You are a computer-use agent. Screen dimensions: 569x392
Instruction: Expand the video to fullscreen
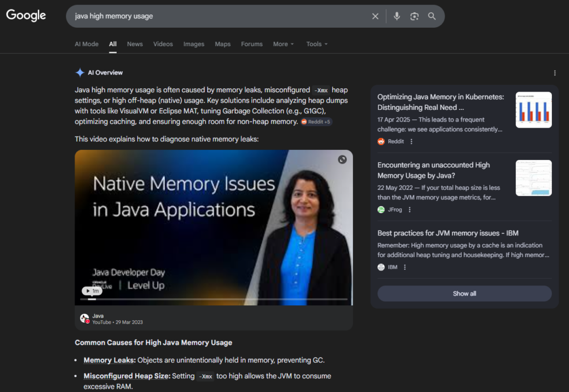(342, 159)
